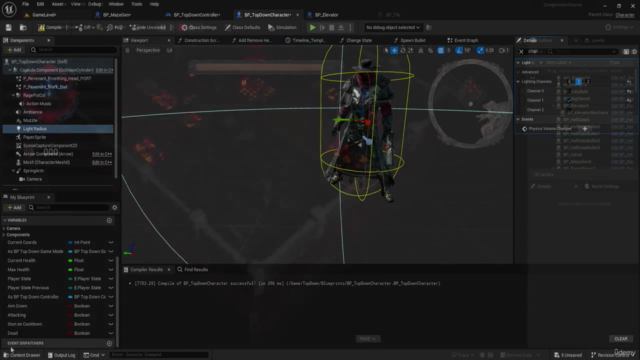
Task: Open the Help menu
Action: (154, 4)
